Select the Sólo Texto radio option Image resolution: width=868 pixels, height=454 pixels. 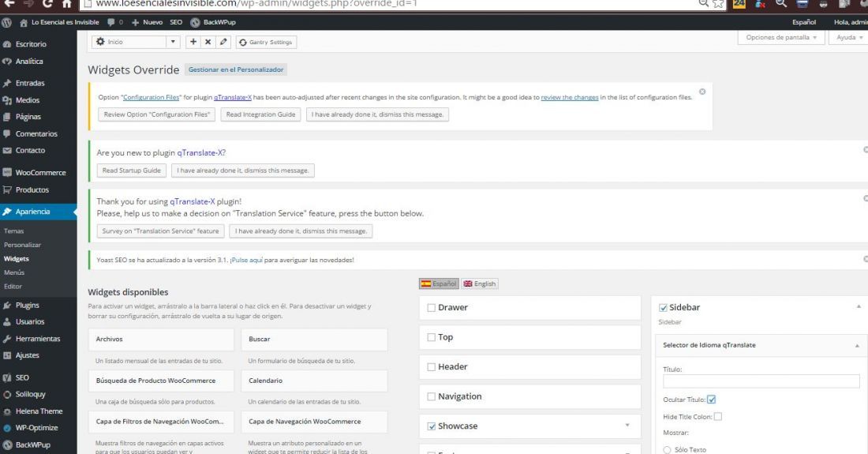[667, 450]
